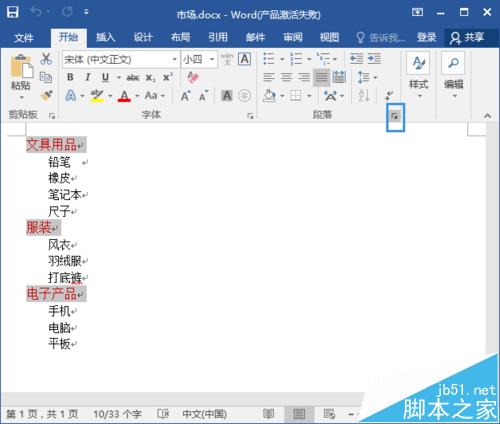
Task: Click the borders grid icon
Action: pyautogui.click(x=296, y=96)
